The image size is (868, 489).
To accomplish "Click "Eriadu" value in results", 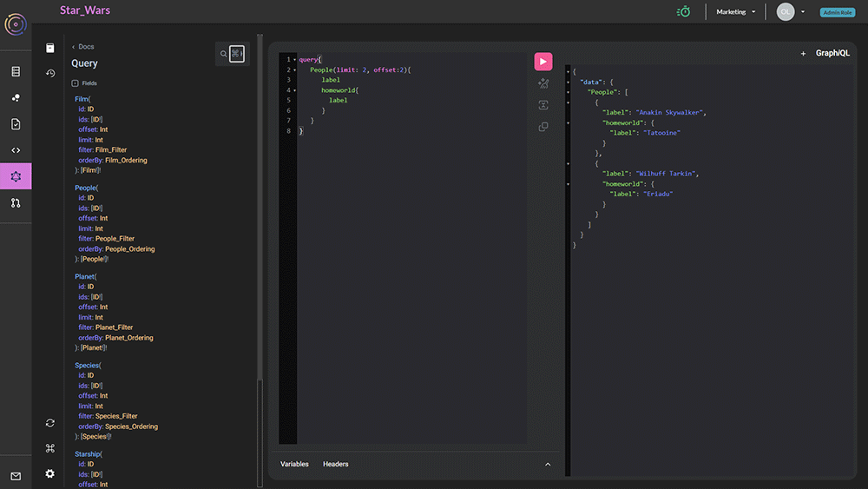I will point(658,195).
